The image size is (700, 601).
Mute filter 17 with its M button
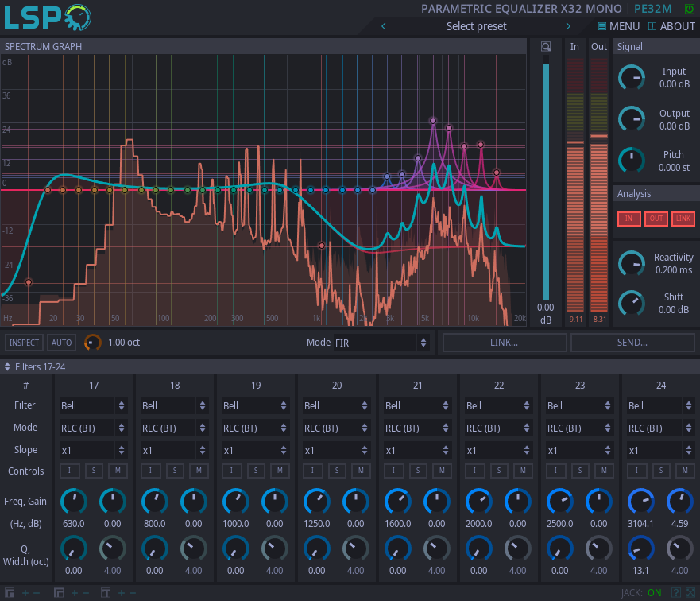[x=118, y=471]
